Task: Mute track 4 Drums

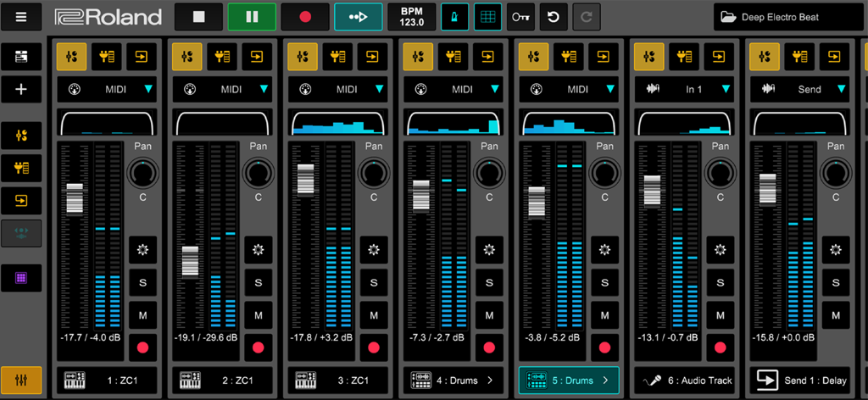Action: (489, 315)
